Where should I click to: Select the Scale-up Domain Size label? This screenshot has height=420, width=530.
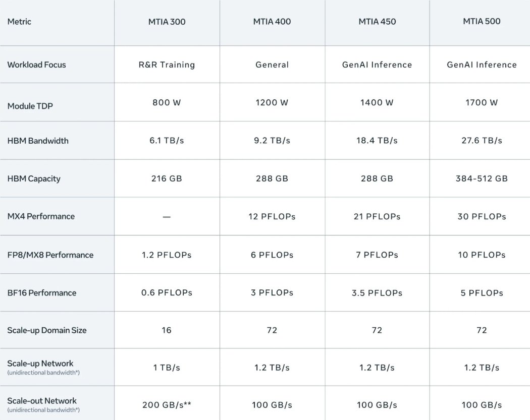click(x=47, y=330)
